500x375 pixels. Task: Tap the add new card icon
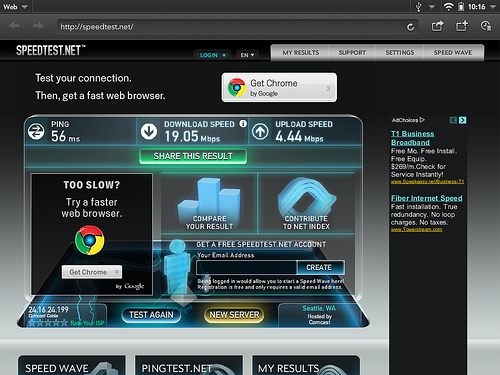point(462,26)
